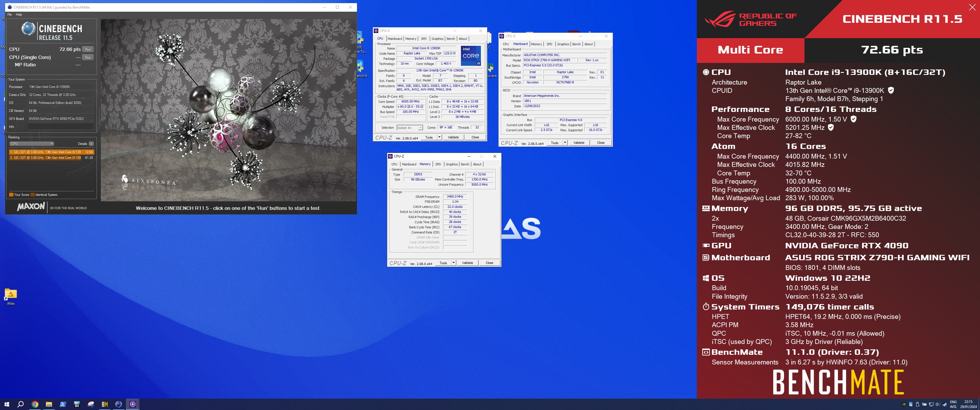
Task: Switch to BenchMate via BM taskbar icon
Action: click(105, 404)
